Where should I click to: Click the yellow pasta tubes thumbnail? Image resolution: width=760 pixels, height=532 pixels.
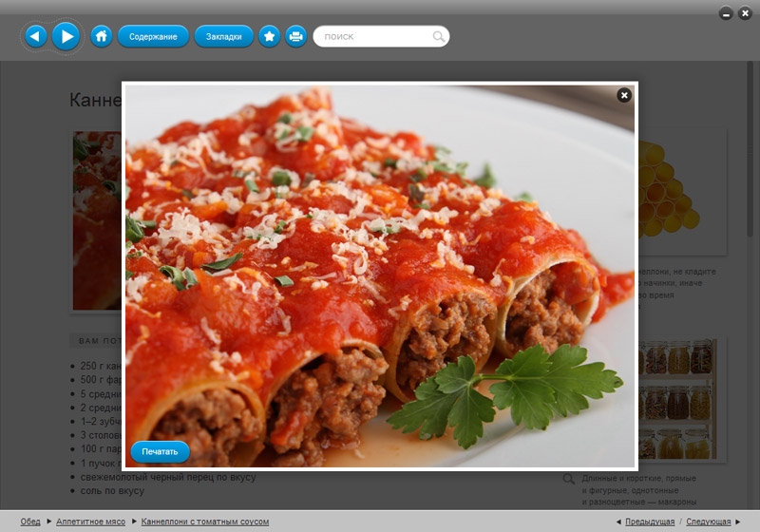pos(682,192)
